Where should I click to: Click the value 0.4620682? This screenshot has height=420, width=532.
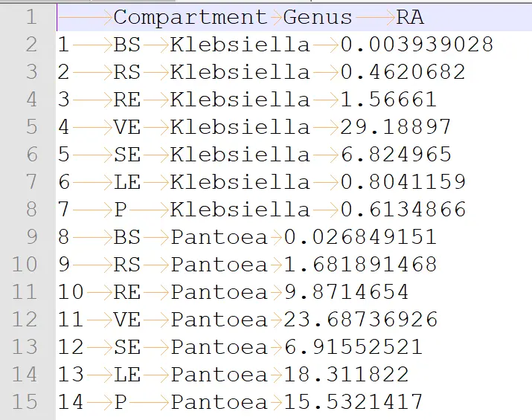403,72
